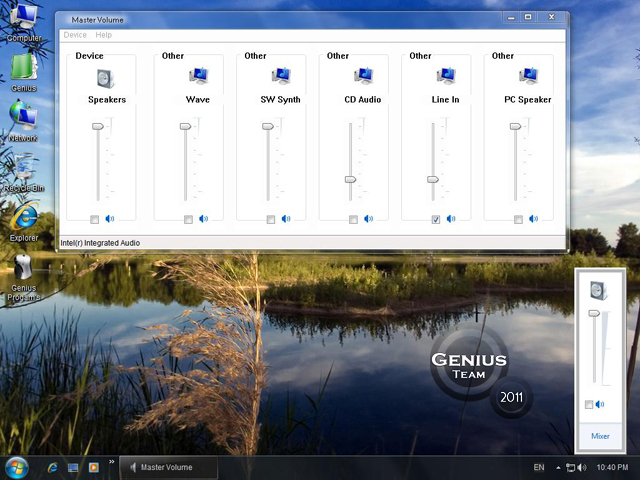Click the Master Volume taskbar button

tap(169, 467)
